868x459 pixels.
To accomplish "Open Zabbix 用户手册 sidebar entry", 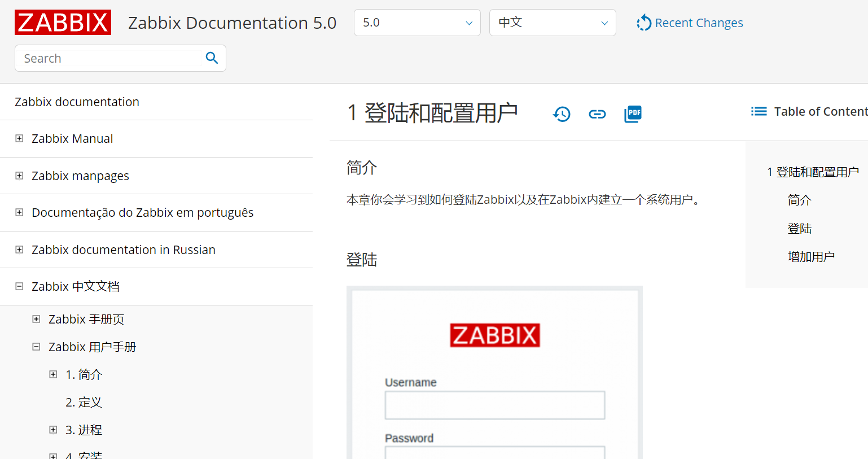I will click(93, 347).
